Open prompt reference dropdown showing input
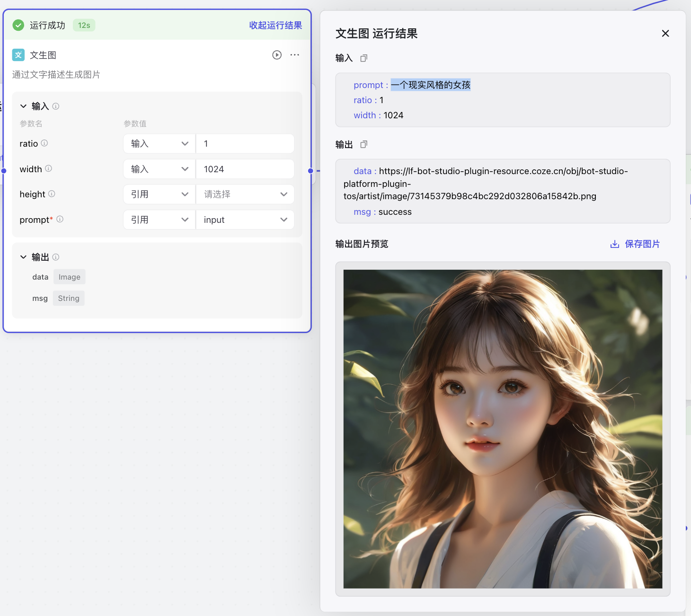 coord(245,220)
